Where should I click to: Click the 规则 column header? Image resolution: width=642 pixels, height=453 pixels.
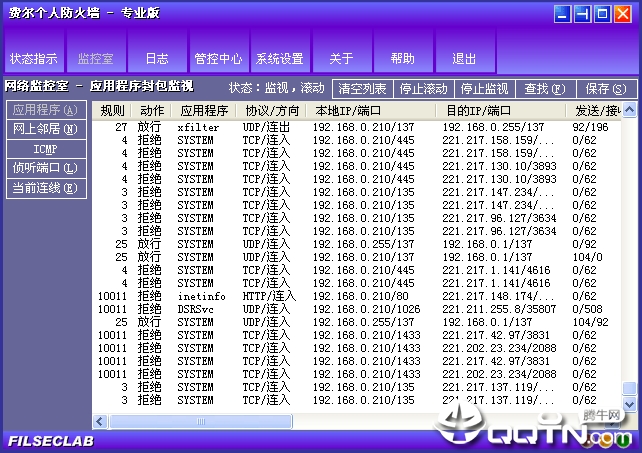[x=112, y=111]
